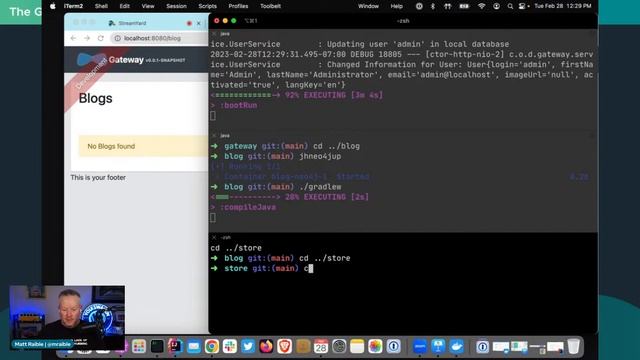Go back in the browser window

[x=73, y=38]
